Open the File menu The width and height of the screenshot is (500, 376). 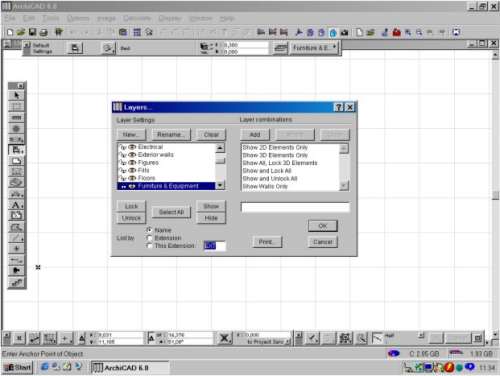pyautogui.click(x=9, y=18)
